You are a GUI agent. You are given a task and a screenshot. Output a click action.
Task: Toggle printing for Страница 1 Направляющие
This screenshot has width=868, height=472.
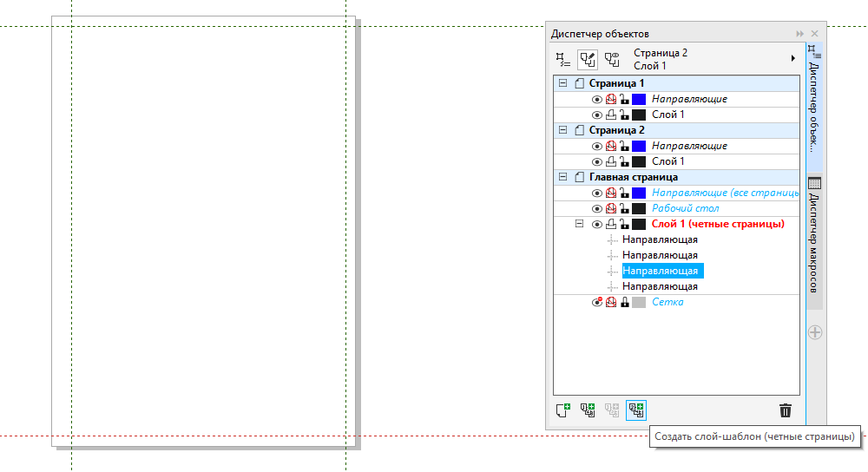pos(611,99)
